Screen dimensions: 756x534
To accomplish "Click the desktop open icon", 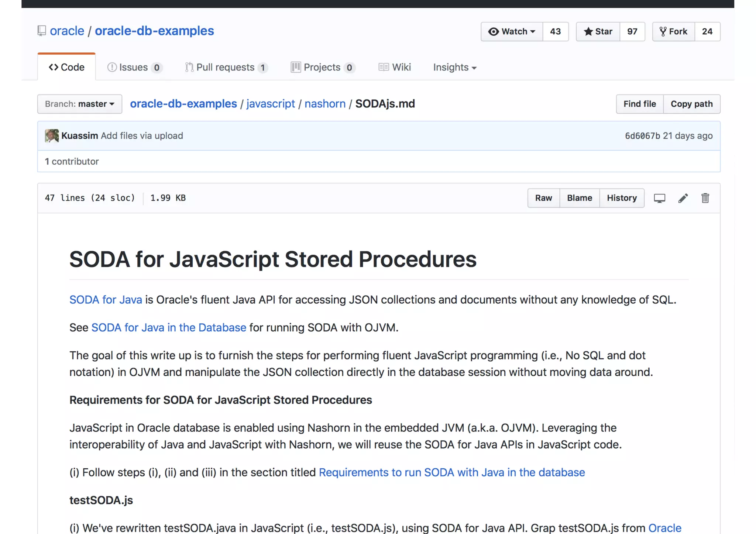I will click(659, 198).
